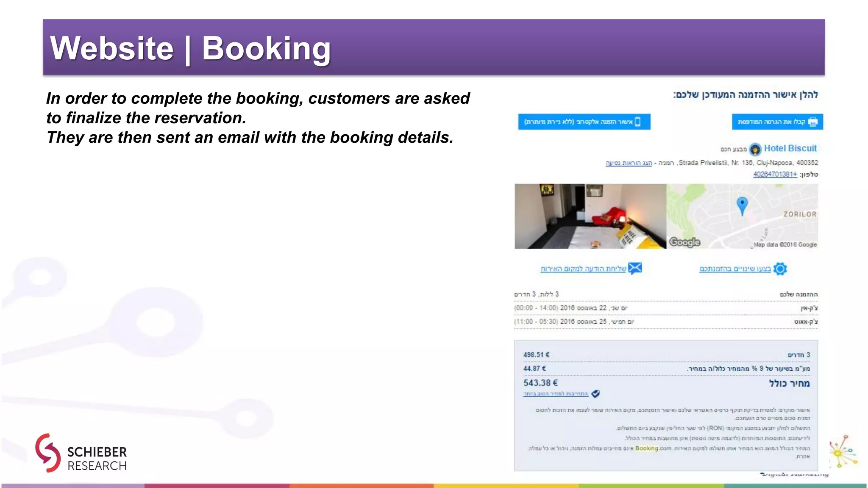Open the driving directions link by the address

click(x=629, y=163)
